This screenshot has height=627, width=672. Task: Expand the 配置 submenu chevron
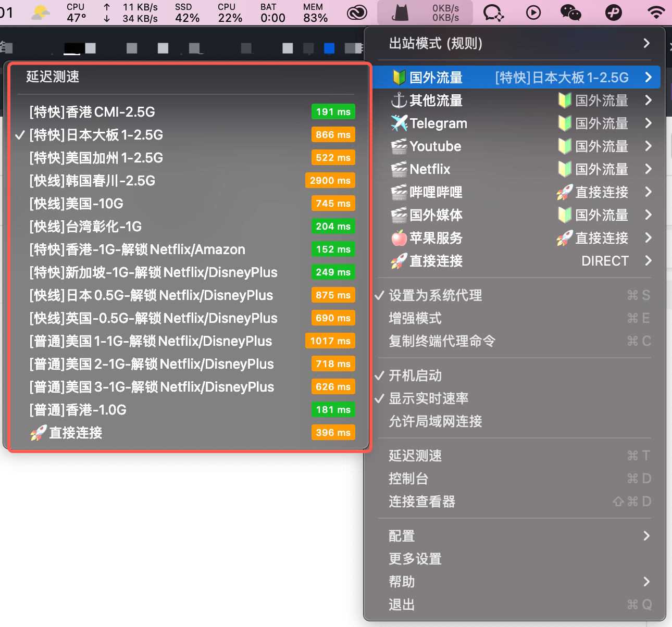(646, 536)
